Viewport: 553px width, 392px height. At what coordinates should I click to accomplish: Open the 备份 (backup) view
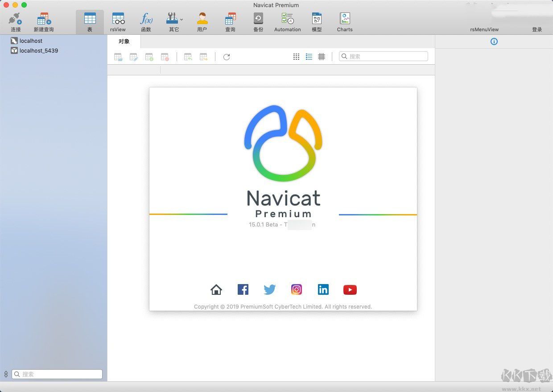[x=258, y=20]
